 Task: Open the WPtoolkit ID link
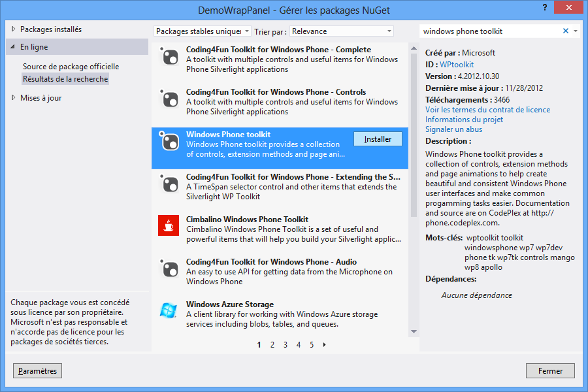point(457,65)
